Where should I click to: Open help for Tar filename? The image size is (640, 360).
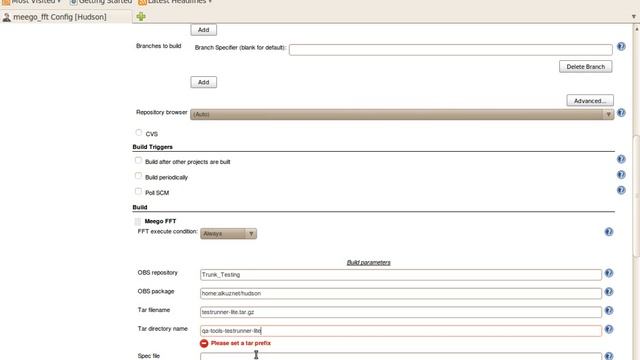coord(609,311)
